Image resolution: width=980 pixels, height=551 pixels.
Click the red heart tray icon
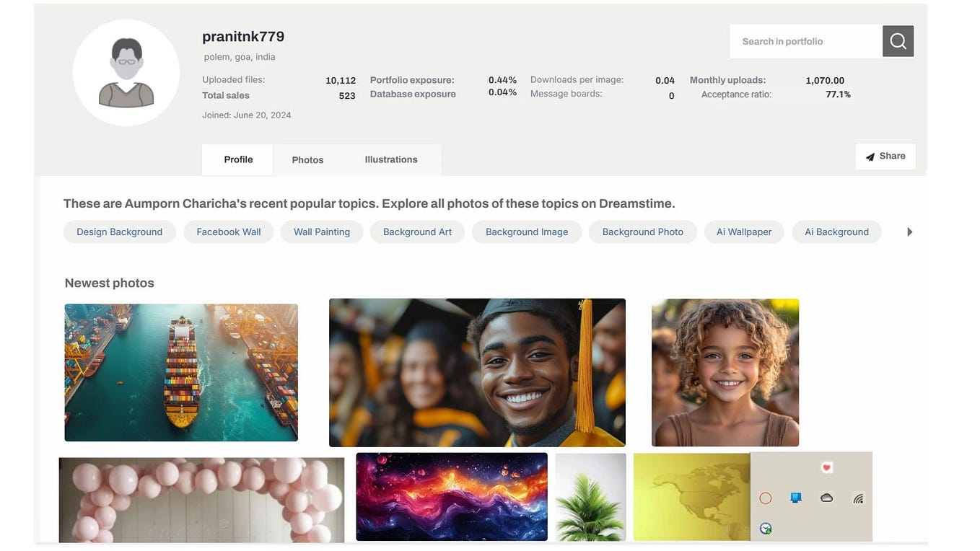827,468
